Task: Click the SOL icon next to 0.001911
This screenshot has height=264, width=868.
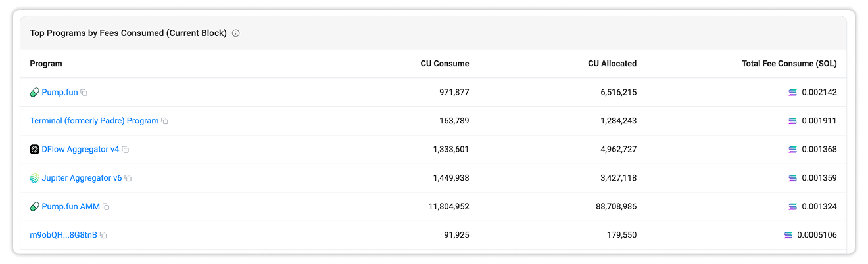Action: click(x=793, y=121)
